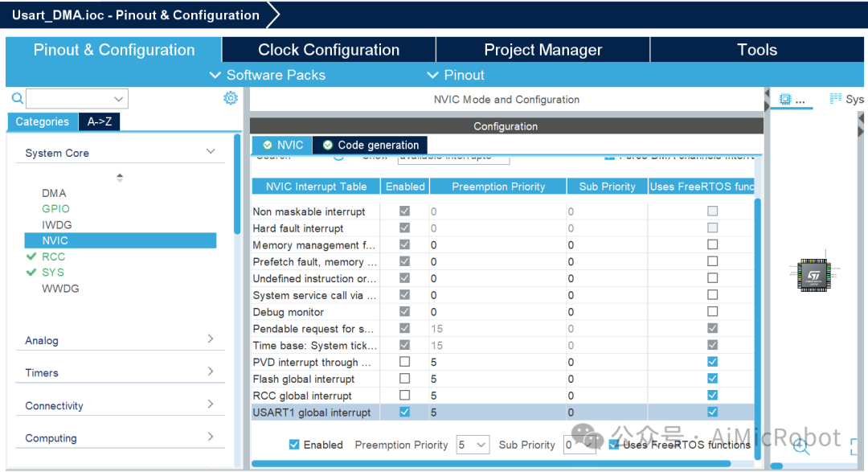Open the Pinout & Configuration tab
Image resolution: width=868 pixels, height=472 pixels.
[x=114, y=50]
